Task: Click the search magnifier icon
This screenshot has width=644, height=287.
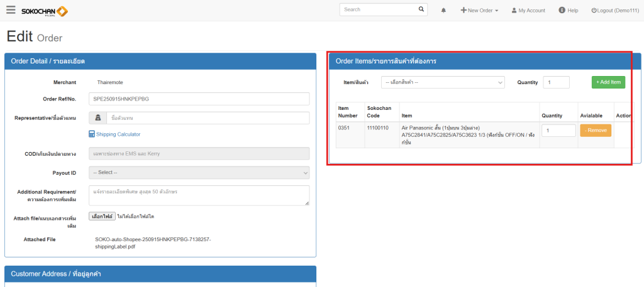Action: click(421, 9)
